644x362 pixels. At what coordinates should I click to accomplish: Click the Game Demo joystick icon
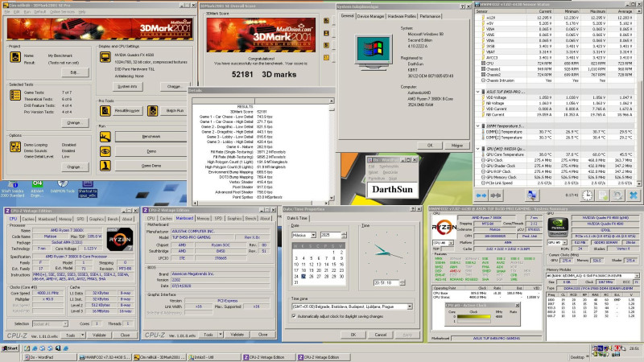105,166
